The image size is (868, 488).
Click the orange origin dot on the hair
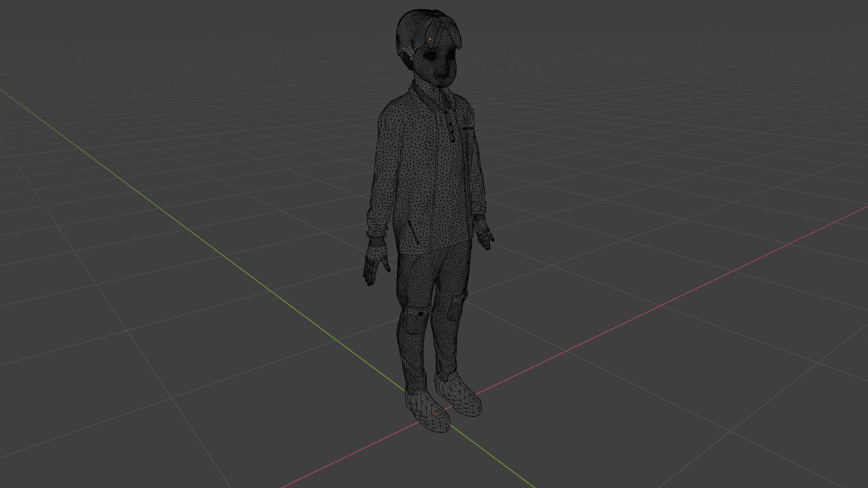(429, 39)
